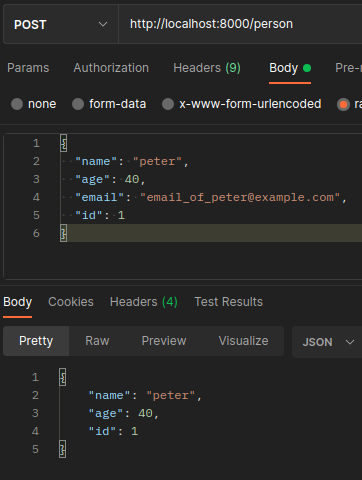
Task: View the response Headers (4) tab
Action: [144, 302]
